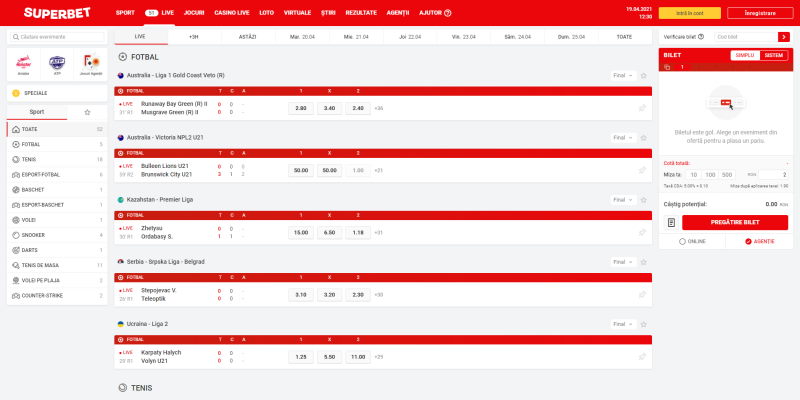Select Tenis de masa in the sidebar

(x=57, y=265)
